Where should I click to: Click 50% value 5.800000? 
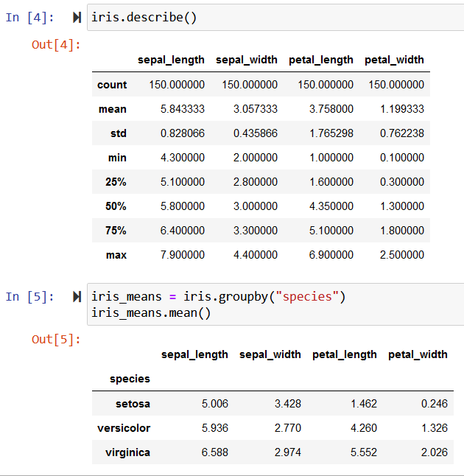tap(183, 206)
